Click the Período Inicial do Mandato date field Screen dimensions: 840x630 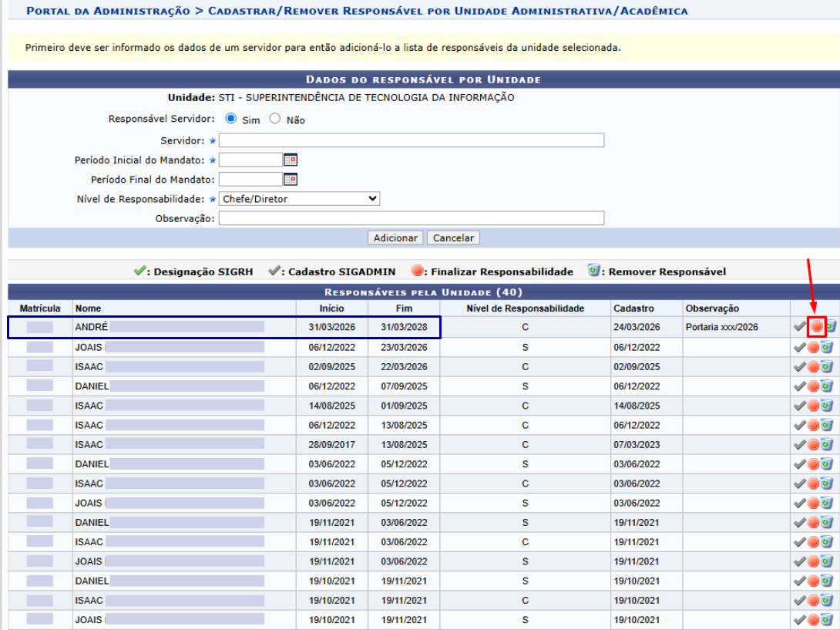[250, 160]
